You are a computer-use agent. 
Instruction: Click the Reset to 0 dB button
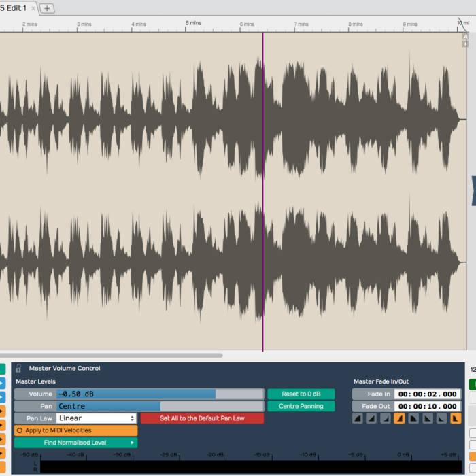click(x=301, y=394)
